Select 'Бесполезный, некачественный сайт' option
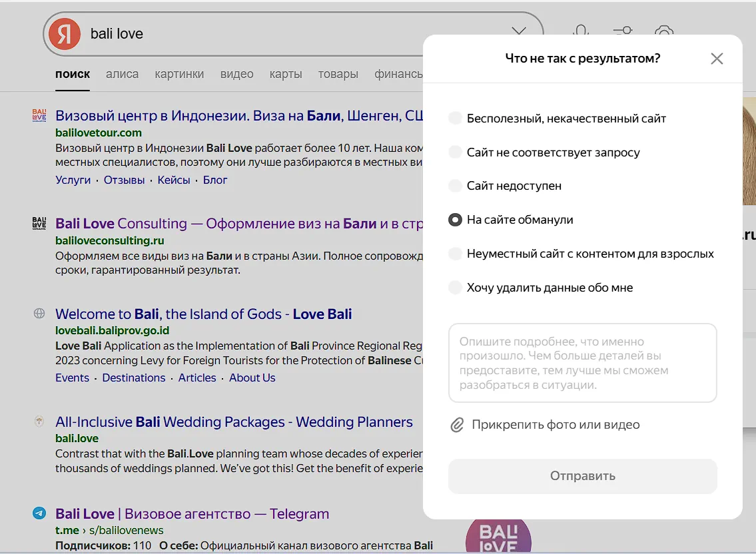This screenshot has width=756, height=554. click(x=557, y=118)
